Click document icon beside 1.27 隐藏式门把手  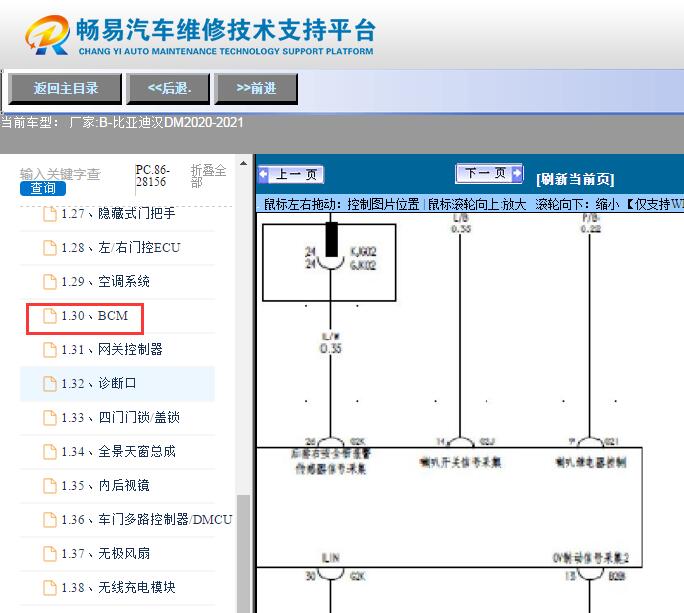click(50, 214)
